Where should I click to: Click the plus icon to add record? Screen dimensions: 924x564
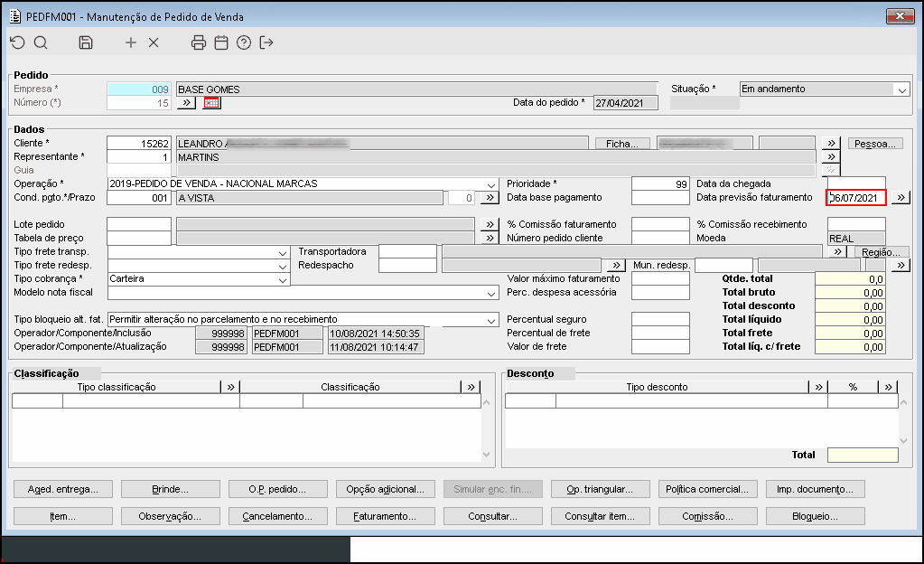pos(131,42)
